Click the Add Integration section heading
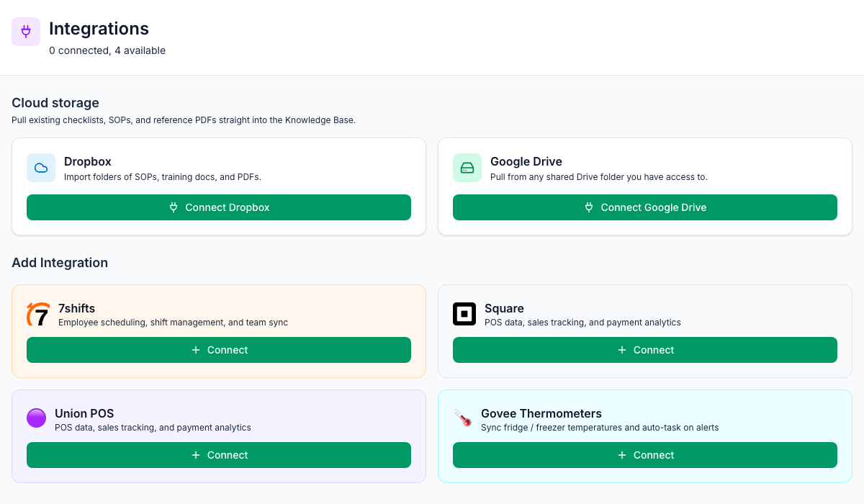The height and width of the screenshot is (504, 864). coord(60,263)
